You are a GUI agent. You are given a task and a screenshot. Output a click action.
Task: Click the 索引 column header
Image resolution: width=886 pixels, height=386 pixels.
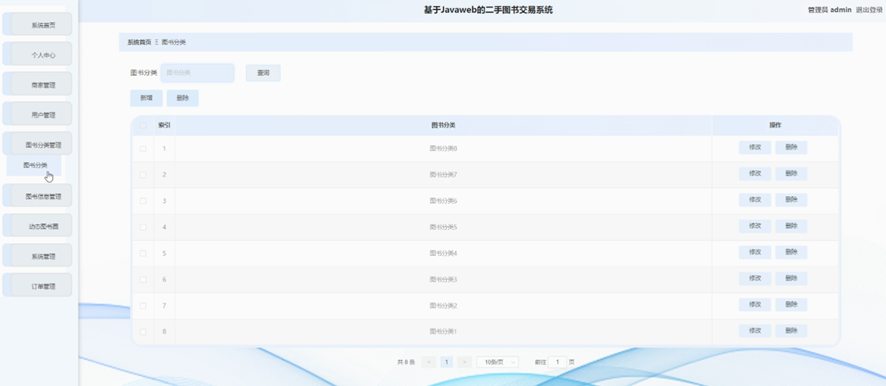tap(164, 125)
